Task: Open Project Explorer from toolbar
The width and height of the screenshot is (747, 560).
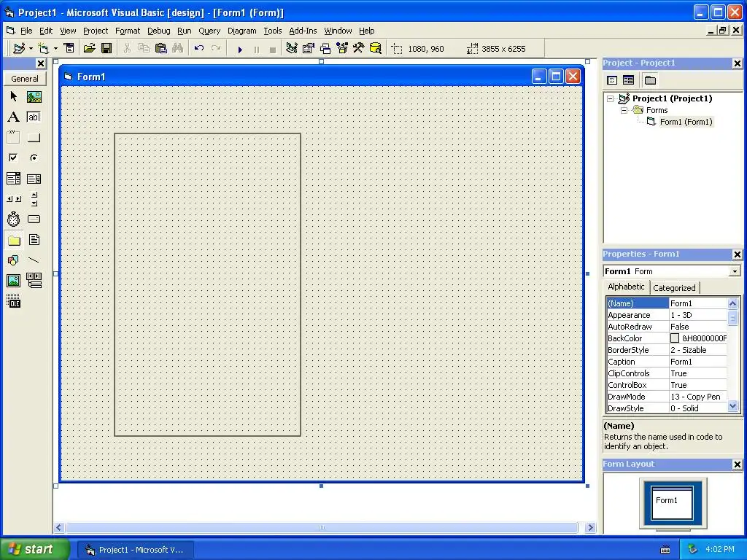Action: [292, 49]
